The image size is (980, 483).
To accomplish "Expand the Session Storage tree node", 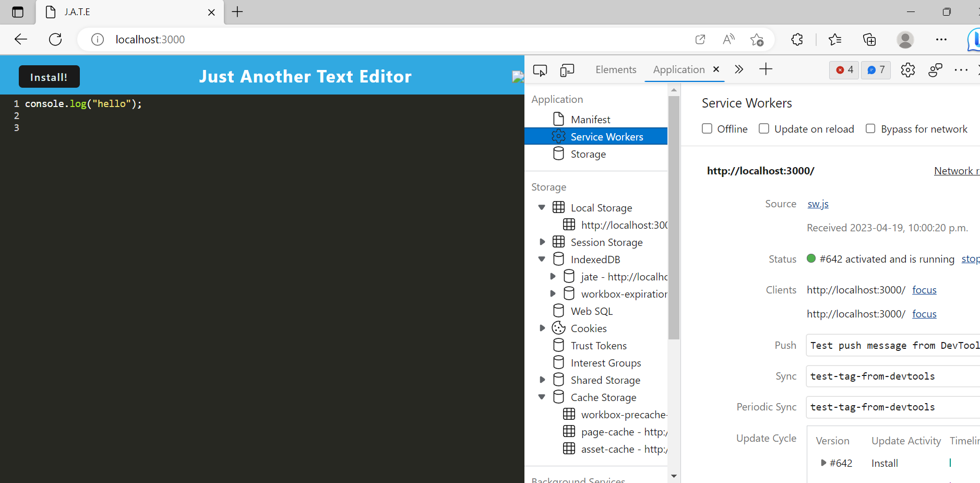I will 542,242.
